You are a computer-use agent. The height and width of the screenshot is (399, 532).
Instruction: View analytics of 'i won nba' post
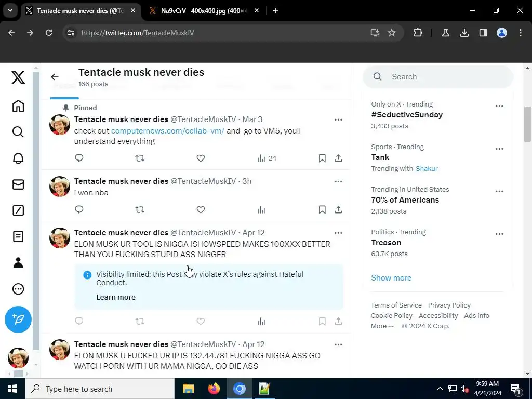(261, 209)
